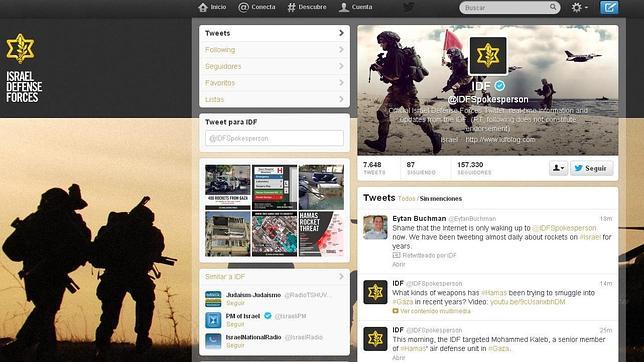
Task: Click the #Gaza hashtag in Kaleb tweet
Action: (x=499, y=348)
